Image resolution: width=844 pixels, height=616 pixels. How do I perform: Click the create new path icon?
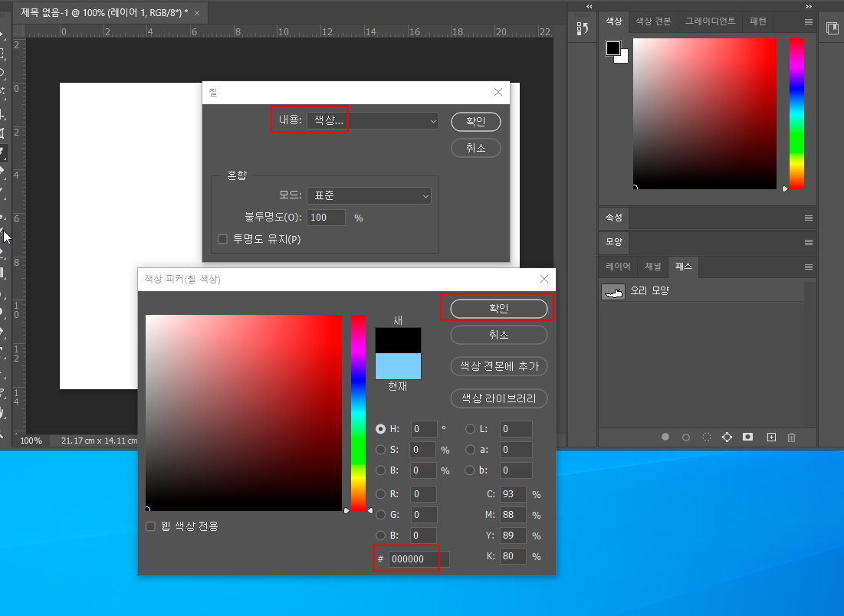771,437
